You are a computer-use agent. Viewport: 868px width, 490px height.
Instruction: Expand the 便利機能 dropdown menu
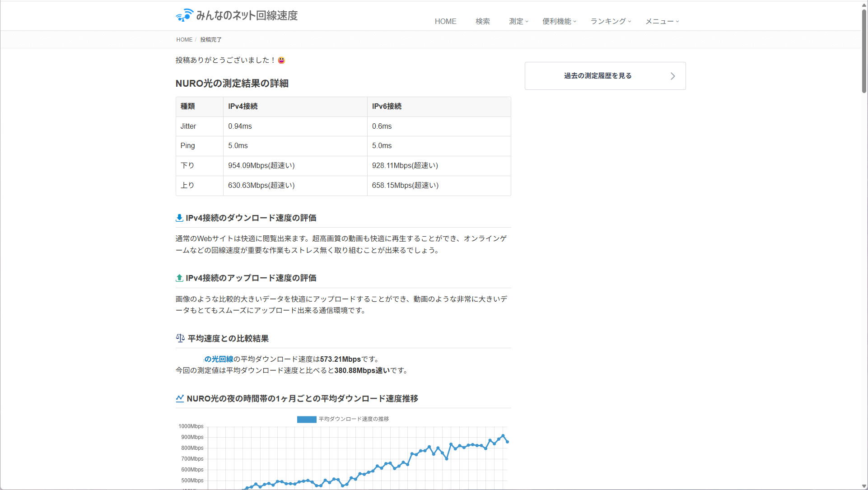[x=559, y=21]
